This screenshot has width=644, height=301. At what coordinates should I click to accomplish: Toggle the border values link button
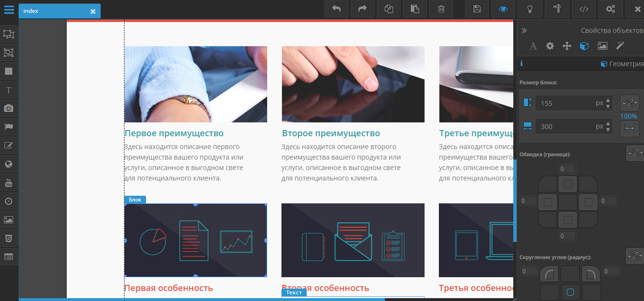[635, 153]
